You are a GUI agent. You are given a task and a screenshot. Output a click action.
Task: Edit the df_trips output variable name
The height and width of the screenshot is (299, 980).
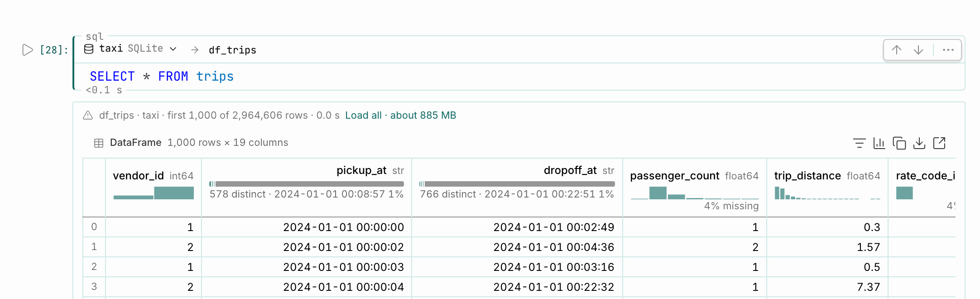click(232, 50)
